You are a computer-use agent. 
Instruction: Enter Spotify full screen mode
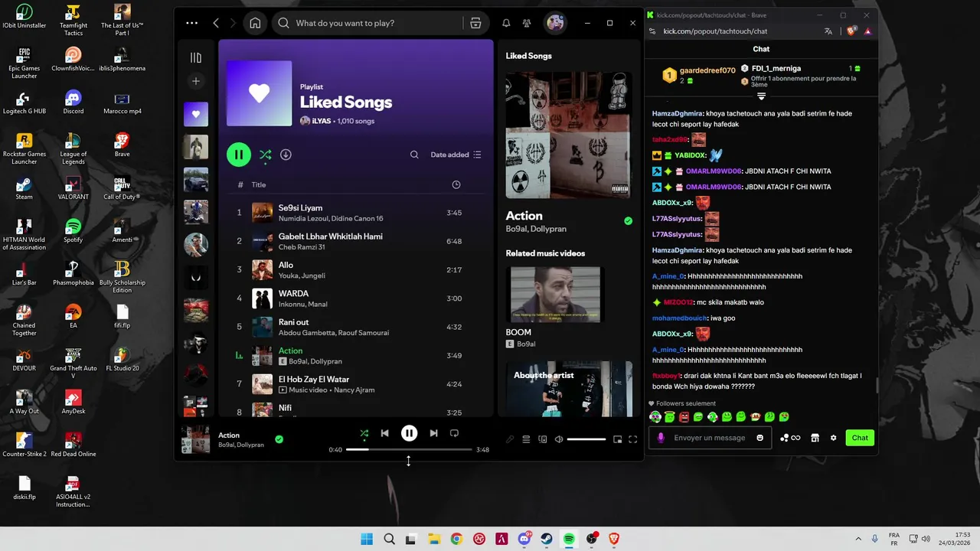(x=633, y=439)
